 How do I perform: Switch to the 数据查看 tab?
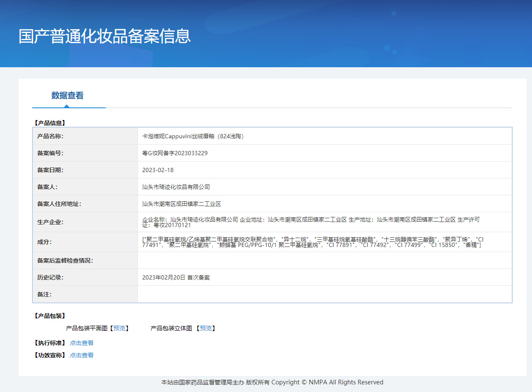pos(67,96)
